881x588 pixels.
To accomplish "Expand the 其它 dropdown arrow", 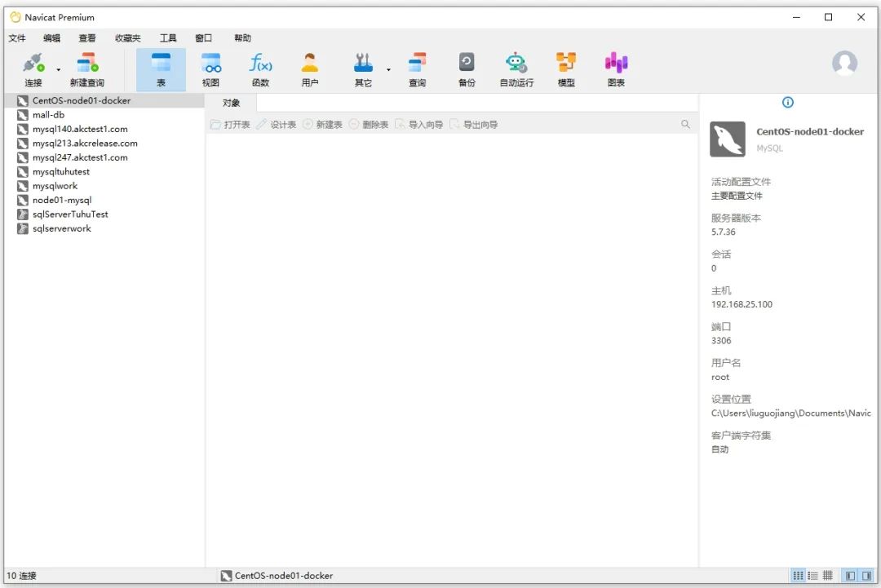I will 388,69.
